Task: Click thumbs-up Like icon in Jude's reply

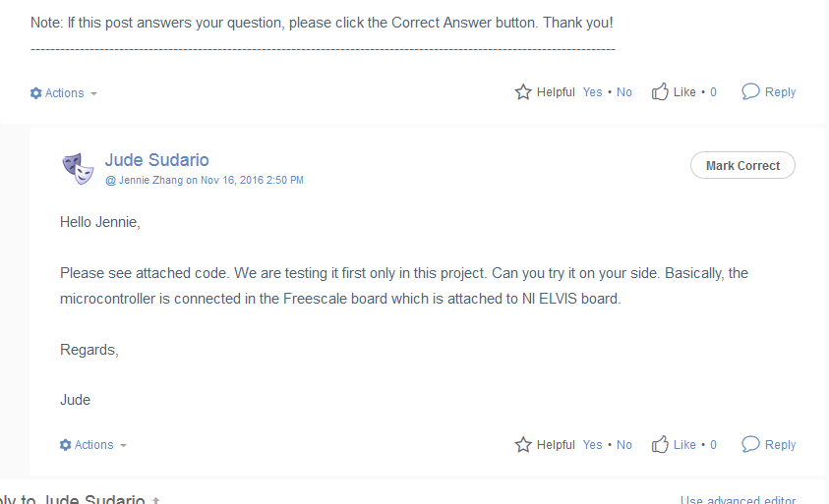Action: click(x=660, y=445)
